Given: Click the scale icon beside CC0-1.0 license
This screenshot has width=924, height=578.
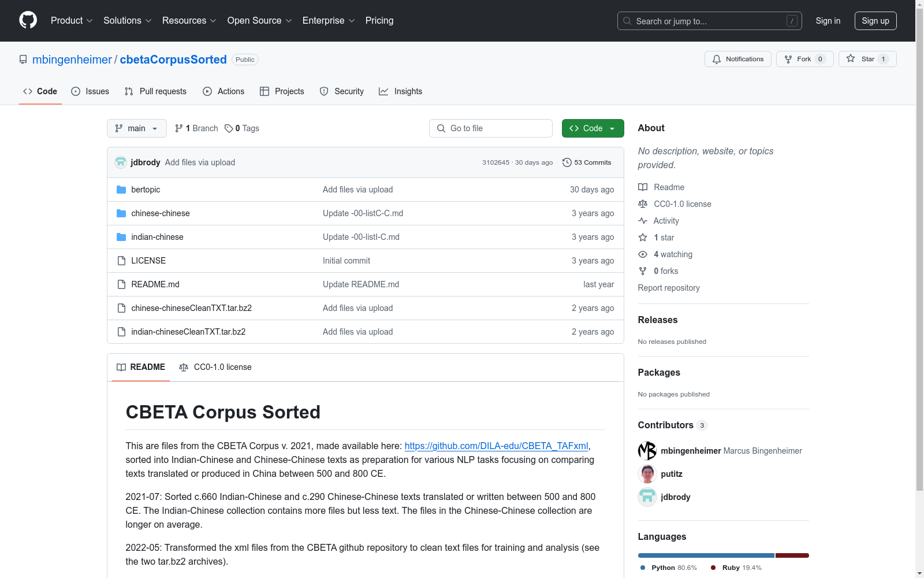Looking at the screenshot, I should click(x=643, y=204).
